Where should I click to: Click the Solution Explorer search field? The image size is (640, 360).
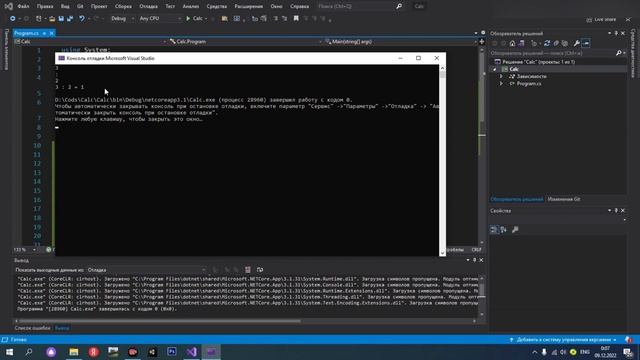(x=553, y=53)
